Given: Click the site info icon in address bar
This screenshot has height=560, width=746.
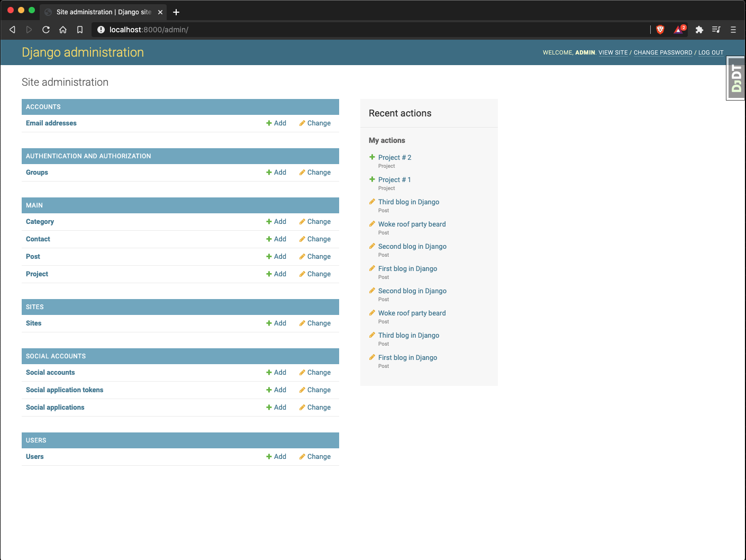Looking at the screenshot, I should click(101, 30).
